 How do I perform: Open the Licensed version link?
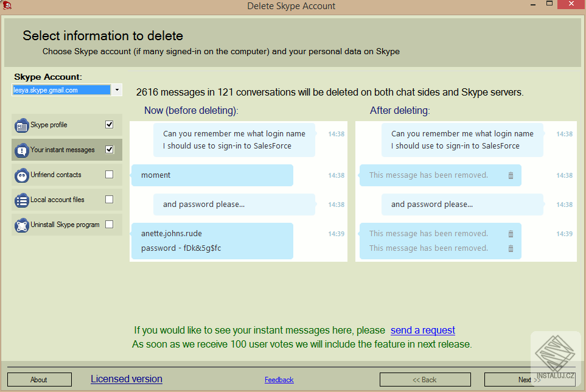[x=126, y=379]
